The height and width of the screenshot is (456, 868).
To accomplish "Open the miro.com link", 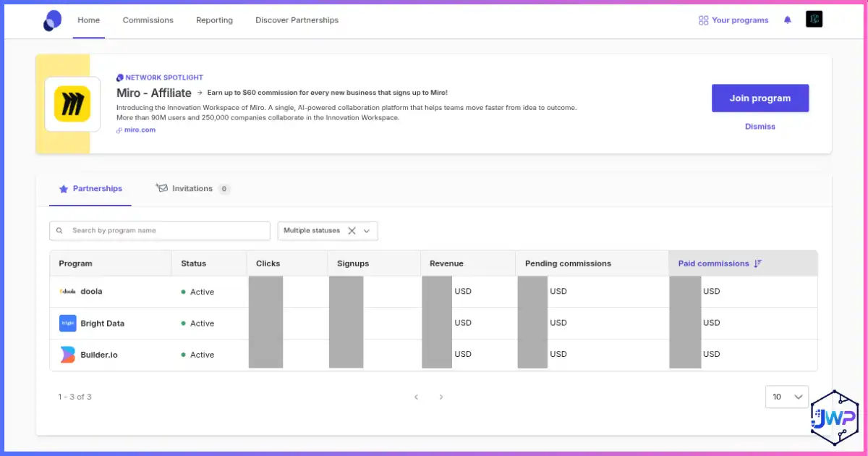I will (140, 130).
